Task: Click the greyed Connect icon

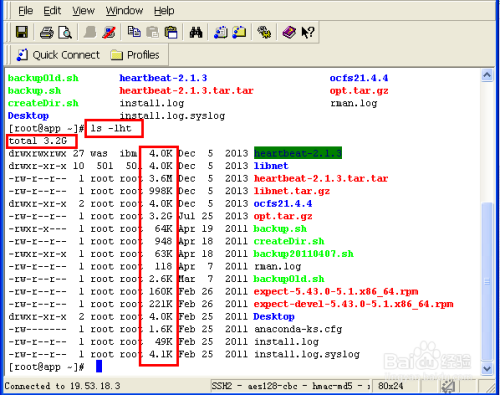Action: tap(90, 33)
